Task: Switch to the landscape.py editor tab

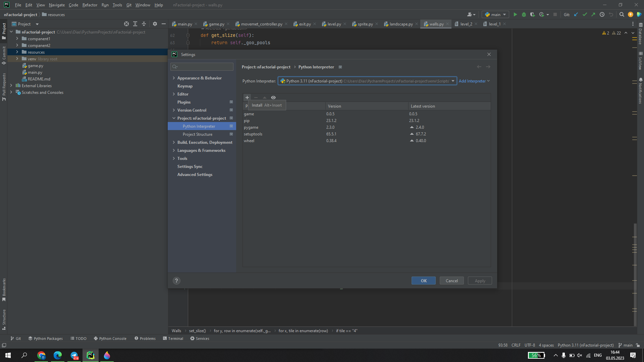Action: 401,24
